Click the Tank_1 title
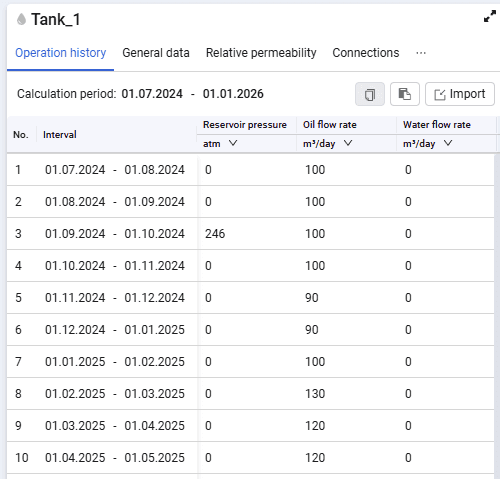This screenshot has height=479, width=500. click(56, 20)
